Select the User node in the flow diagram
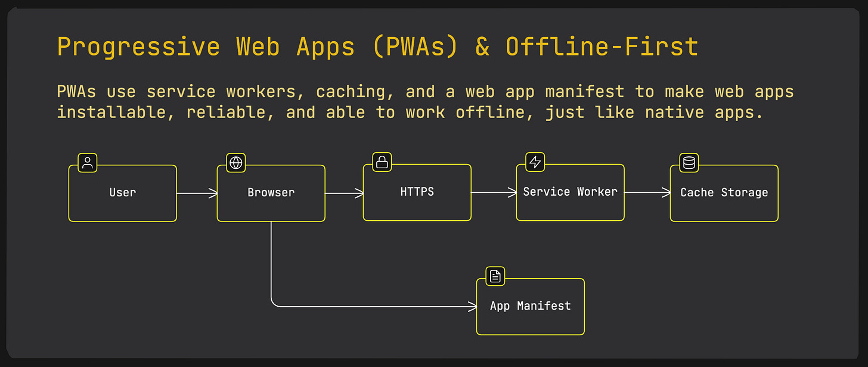The image size is (868, 367). pos(122,192)
